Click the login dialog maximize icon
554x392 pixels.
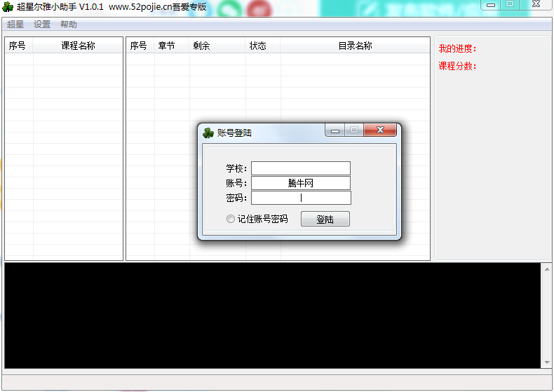click(x=354, y=130)
